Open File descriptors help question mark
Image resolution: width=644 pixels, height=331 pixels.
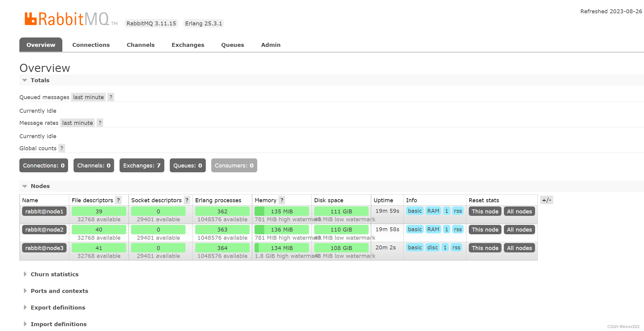point(118,200)
